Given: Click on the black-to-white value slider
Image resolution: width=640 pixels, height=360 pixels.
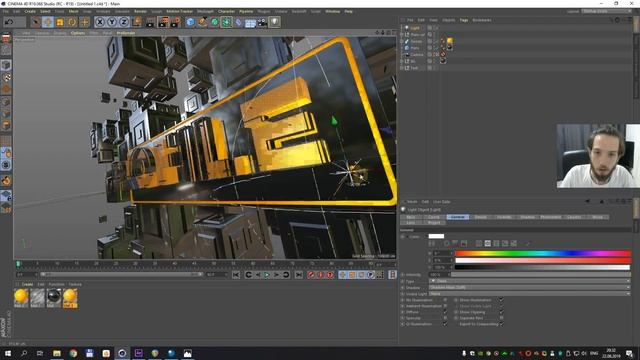Looking at the screenshot, I should click(543, 267).
